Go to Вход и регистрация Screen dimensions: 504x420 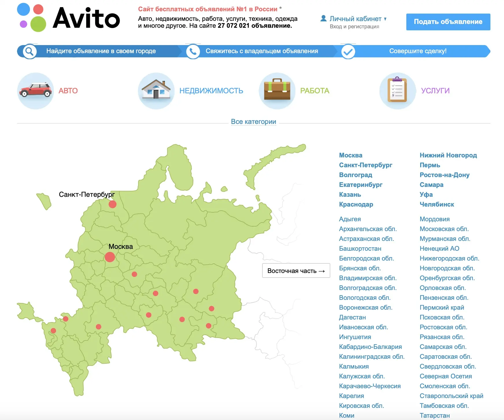[x=354, y=27]
